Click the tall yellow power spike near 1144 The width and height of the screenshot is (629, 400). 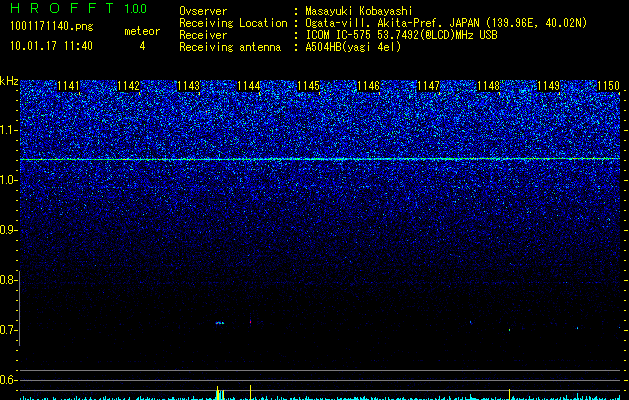tap(250, 392)
